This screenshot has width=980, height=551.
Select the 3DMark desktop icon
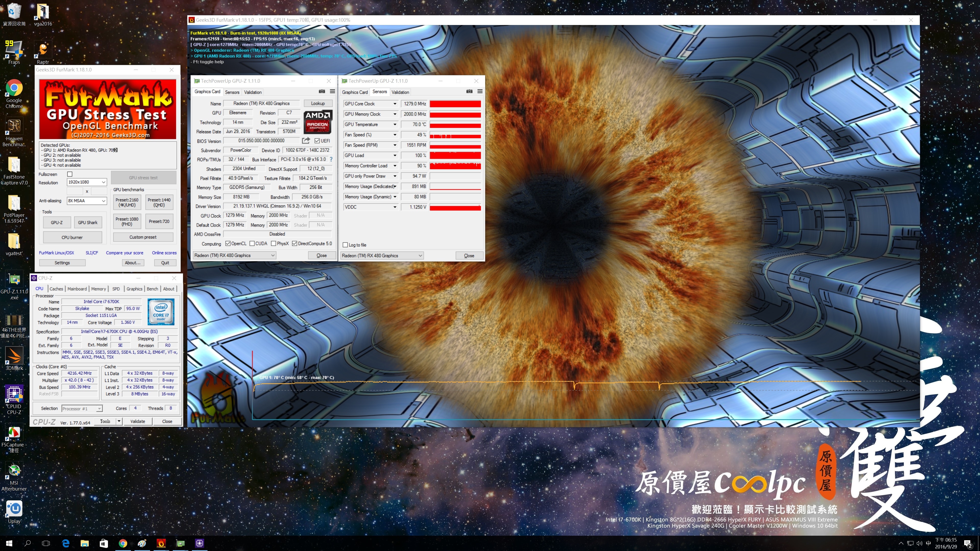[14, 358]
